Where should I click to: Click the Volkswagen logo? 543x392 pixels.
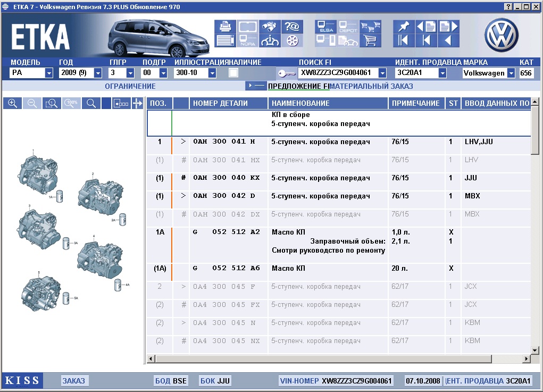tap(501, 35)
